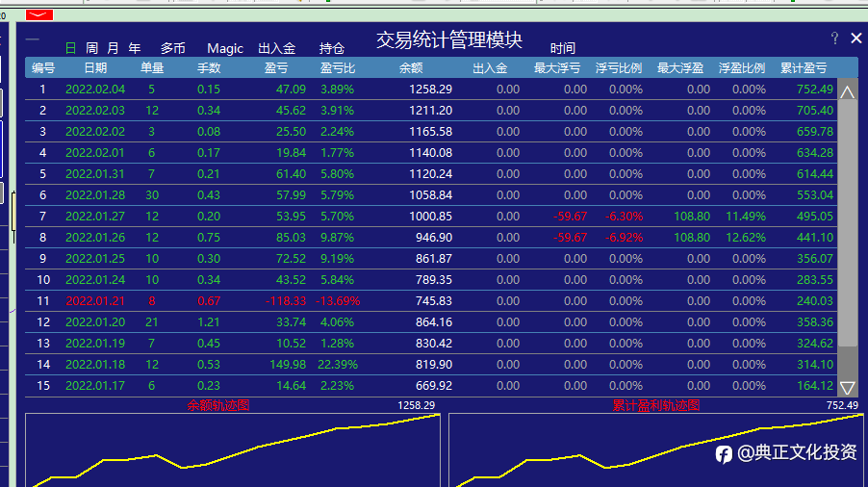Select the date cell 2022.01.20
868x487 pixels.
point(95,322)
